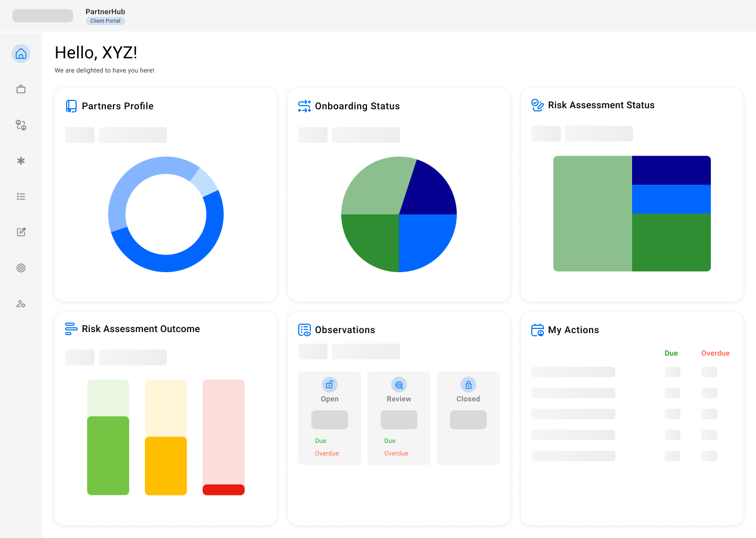
Task: Click the red bar in Risk Assessment Outcome
Action: (224, 490)
